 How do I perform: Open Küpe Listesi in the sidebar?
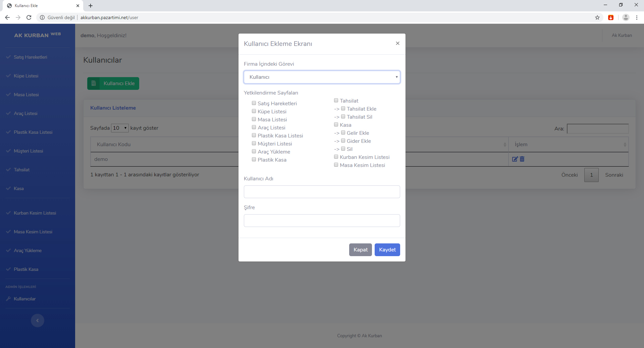(26, 76)
